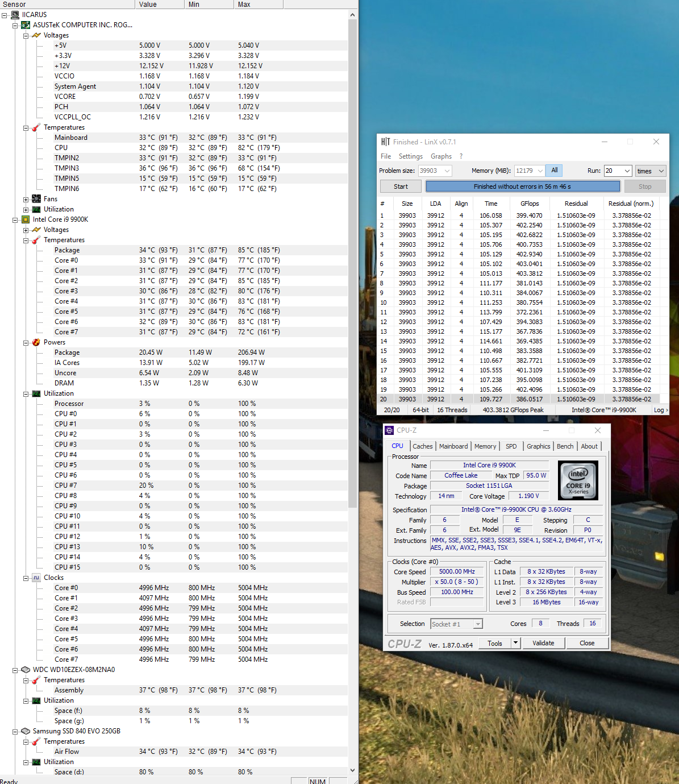This screenshot has height=784, width=679.
Task: Click the Utilization icon under ASUSTeK
Action: point(36,209)
